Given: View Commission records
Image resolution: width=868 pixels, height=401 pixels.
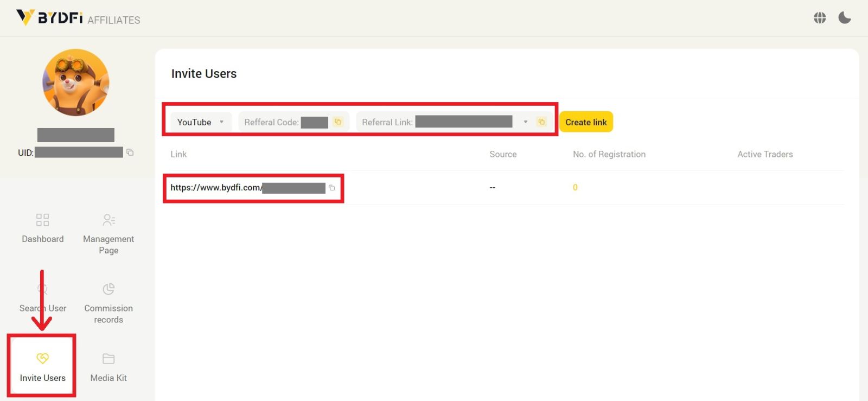Looking at the screenshot, I should click(108, 303).
